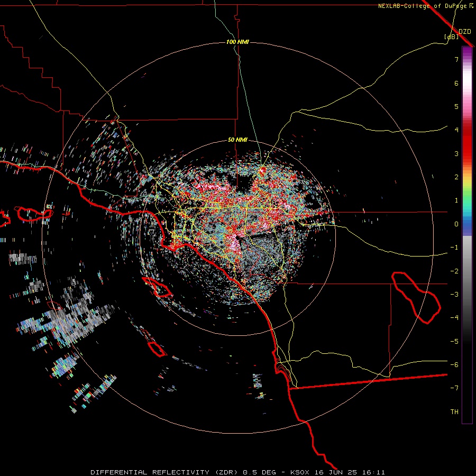
Task: Click the DZD product label
Action: tap(465, 32)
